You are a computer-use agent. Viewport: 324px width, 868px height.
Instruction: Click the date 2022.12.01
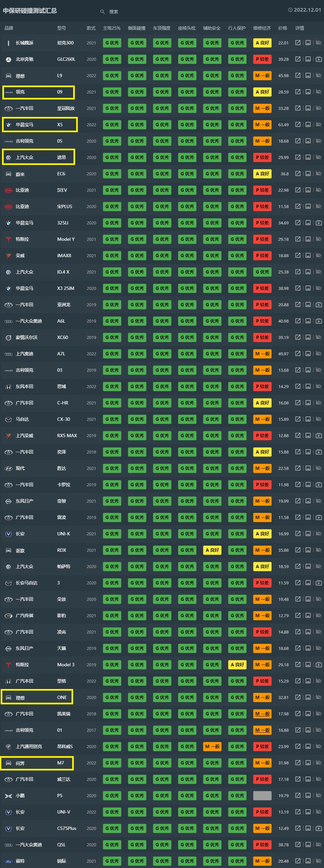click(308, 10)
